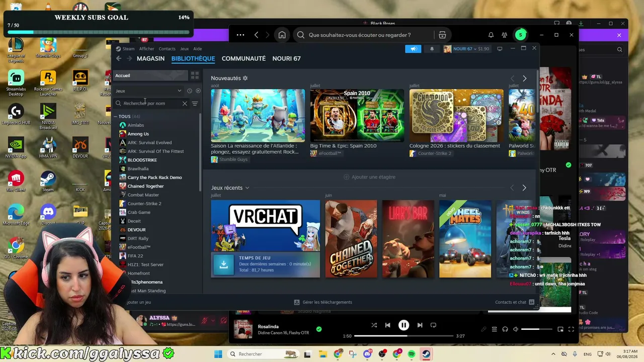Open Spotify connect-to-device headphones icon

505,329
